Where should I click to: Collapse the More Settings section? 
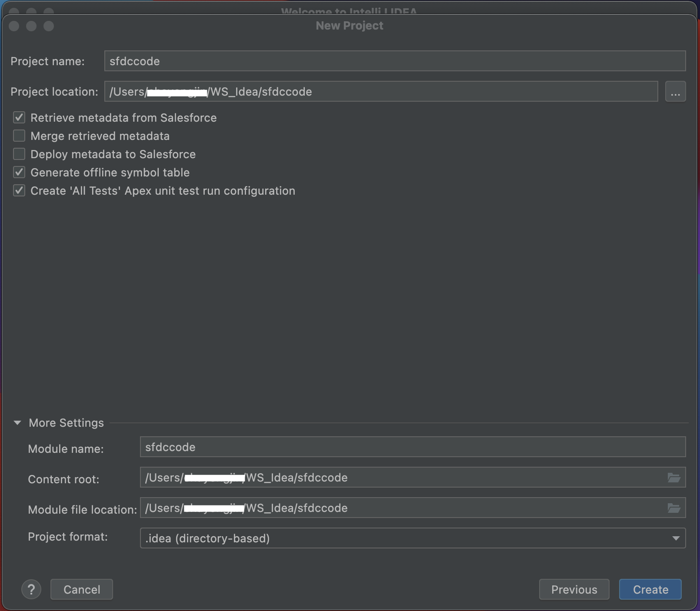pos(17,423)
